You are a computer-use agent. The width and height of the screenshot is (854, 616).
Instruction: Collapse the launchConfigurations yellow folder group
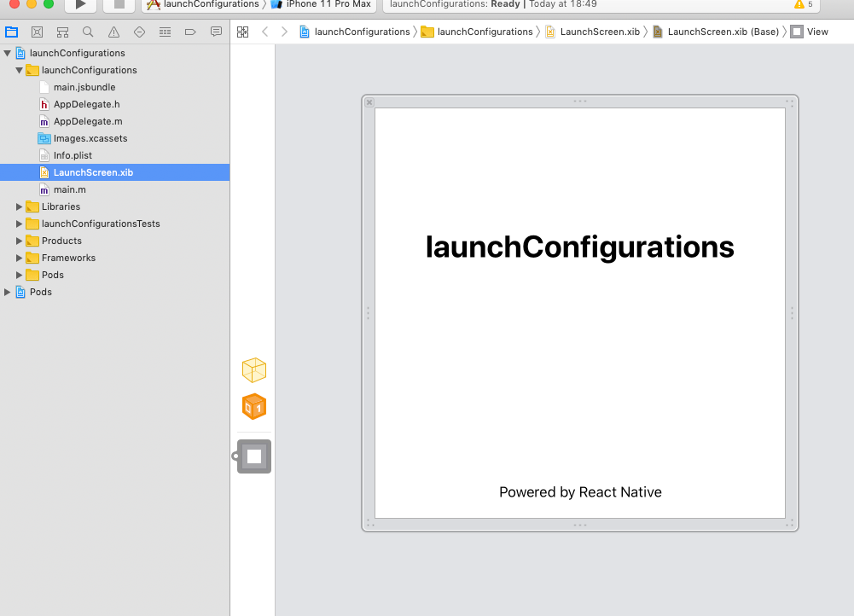(x=19, y=70)
